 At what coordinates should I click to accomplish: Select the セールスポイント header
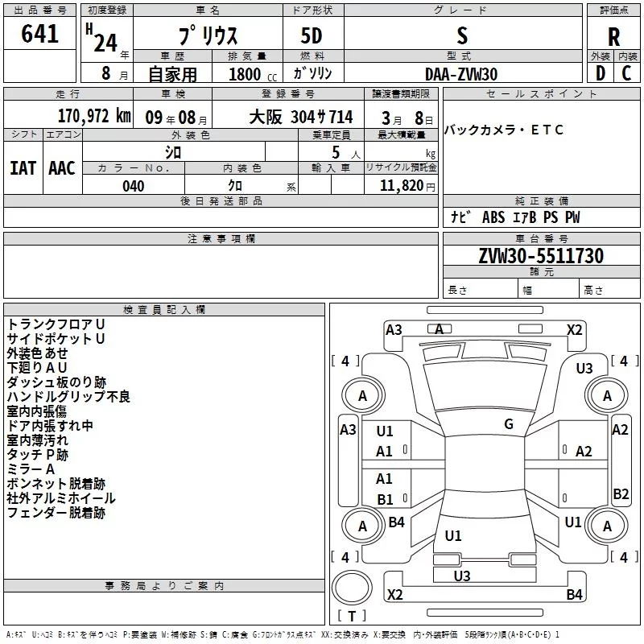541,94
